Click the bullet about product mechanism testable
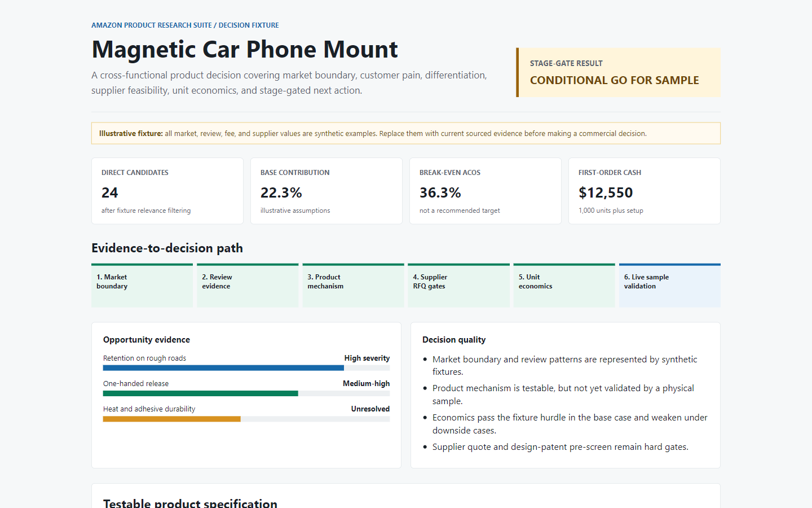This screenshot has width=812, height=508. point(563,395)
